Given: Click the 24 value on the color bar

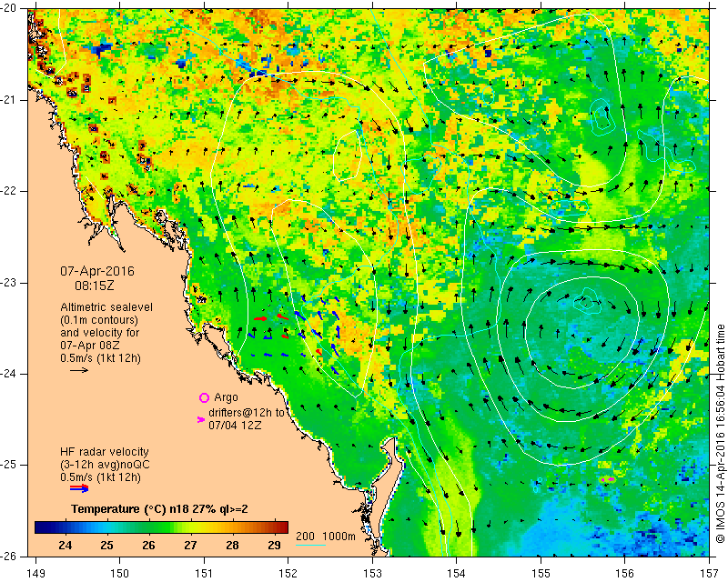Looking at the screenshot, I should 66,545.
